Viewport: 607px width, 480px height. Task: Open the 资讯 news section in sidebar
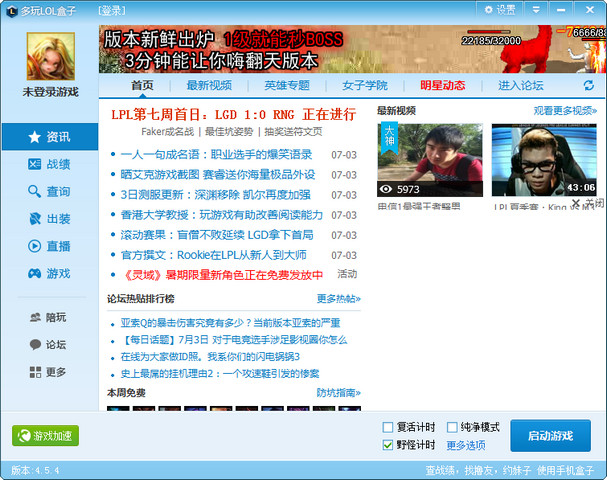pos(50,137)
